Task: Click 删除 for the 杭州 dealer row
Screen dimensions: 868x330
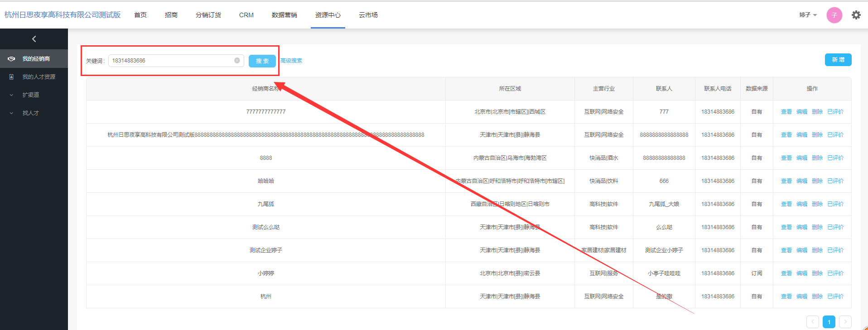Action: click(817, 297)
